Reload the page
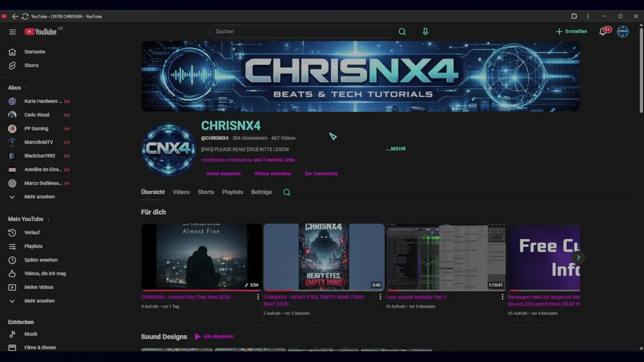 [25, 16]
